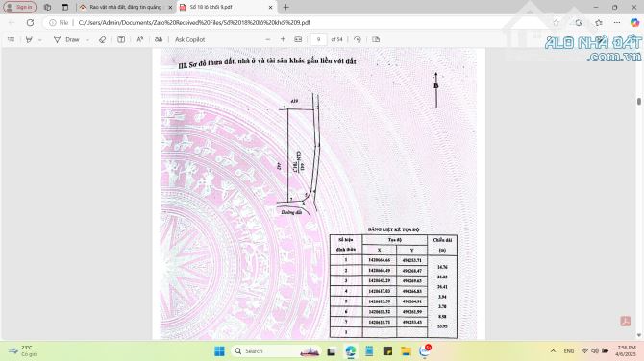This screenshot has width=644, height=361.
Task: Expand Draw pen options dropdown
Action: click(x=87, y=39)
